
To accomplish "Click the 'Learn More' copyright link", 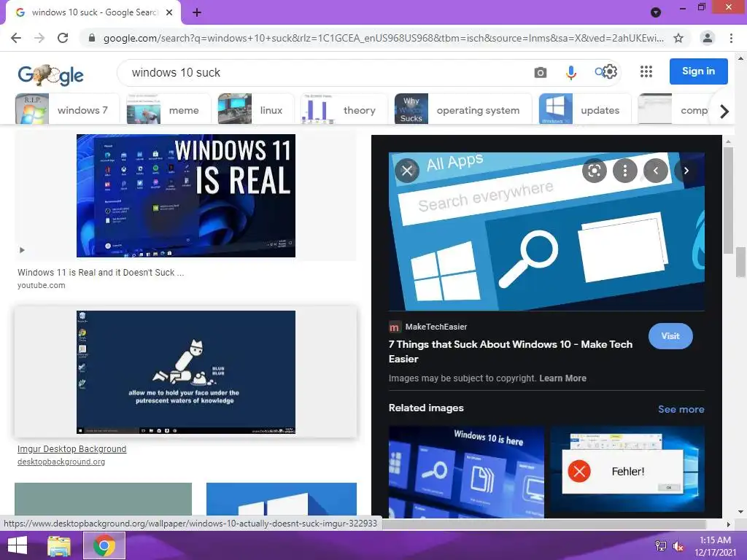I will [562, 378].
